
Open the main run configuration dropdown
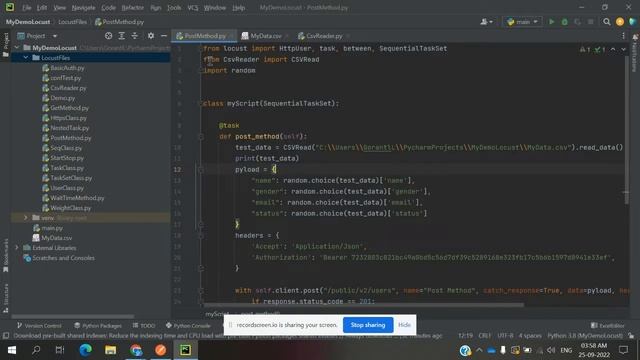[x=522, y=22]
